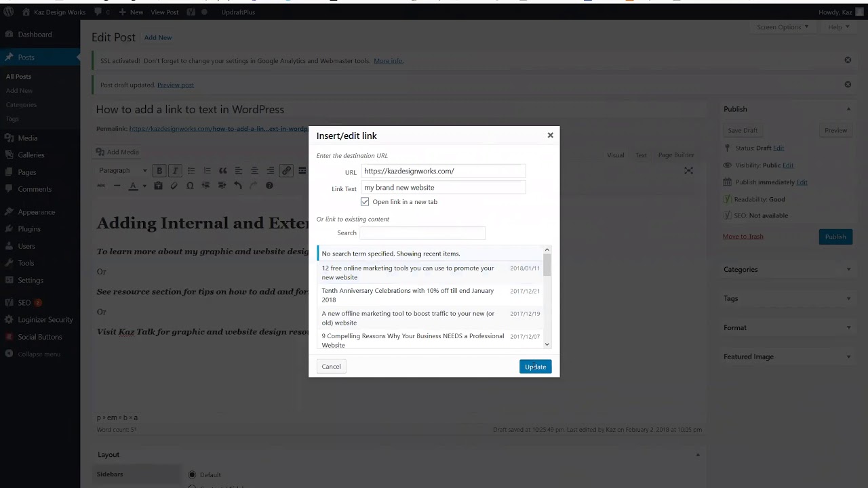The image size is (868, 488).
Task: Close the Insert/edit link dialog
Action: tap(550, 136)
